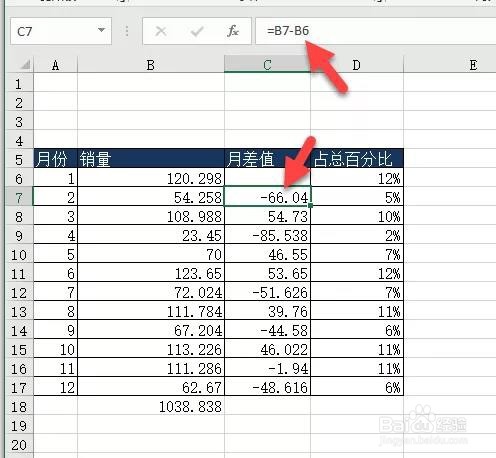Image resolution: width=496 pixels, height=458 pixels.
Task: Select cell with value 39.76
Action: click(267, 311)
